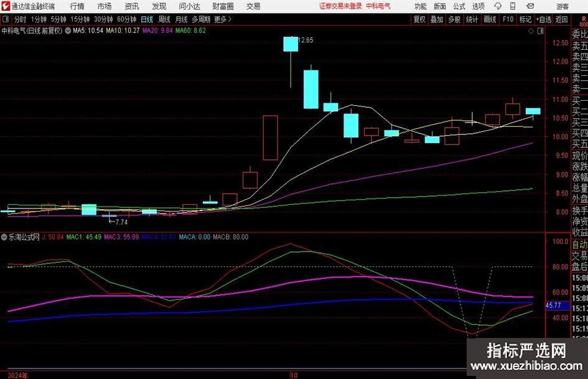Click the MA20: 9.84 label
This screenshot has width=588, height=379.
[157, 30]
